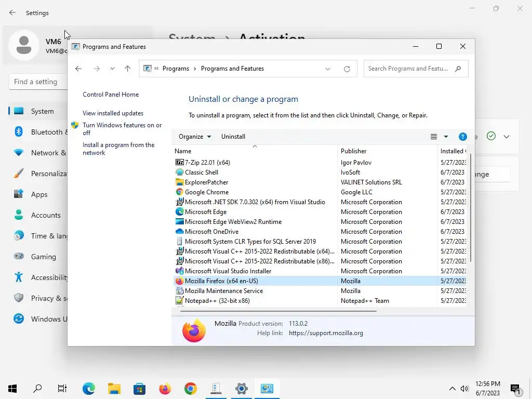Expand the activation state chevron in Settings
This screenshot has width=532, height=399.
click(506, 137)
